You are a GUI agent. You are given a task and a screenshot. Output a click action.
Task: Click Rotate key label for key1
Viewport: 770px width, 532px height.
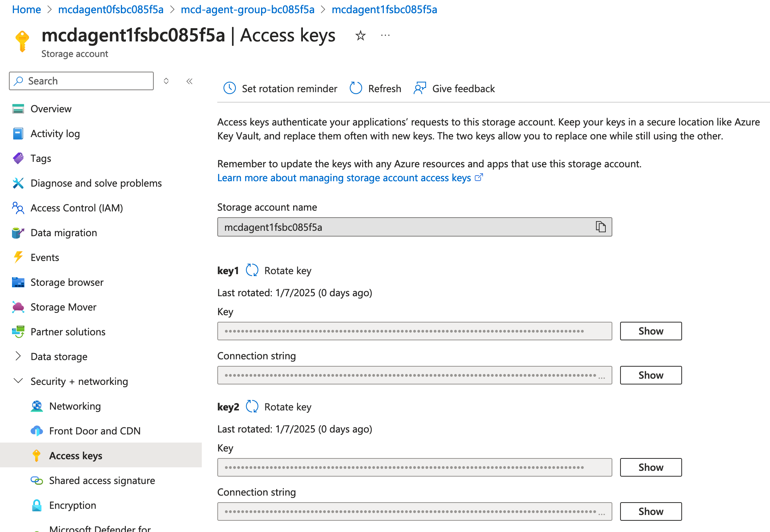click(288, 271)
